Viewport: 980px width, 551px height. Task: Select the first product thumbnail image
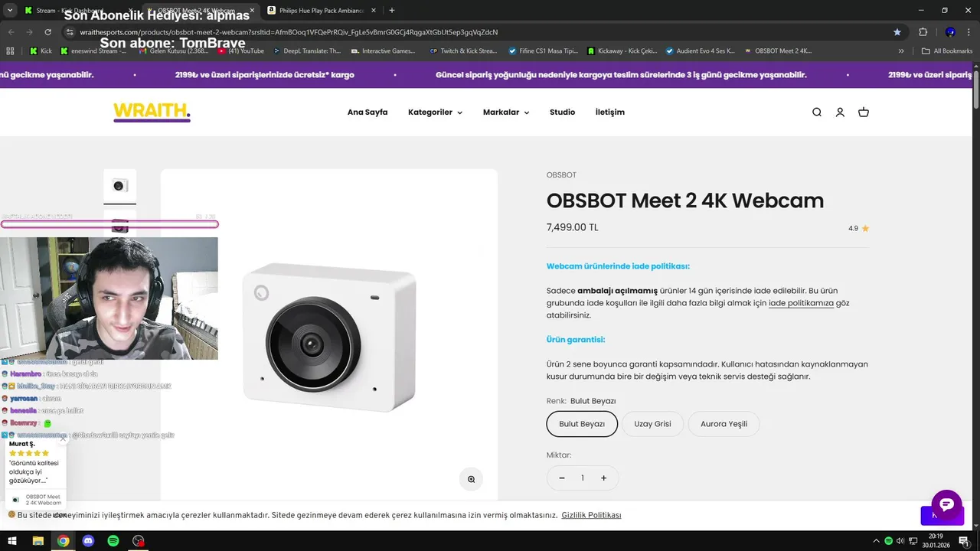point(120,185)
